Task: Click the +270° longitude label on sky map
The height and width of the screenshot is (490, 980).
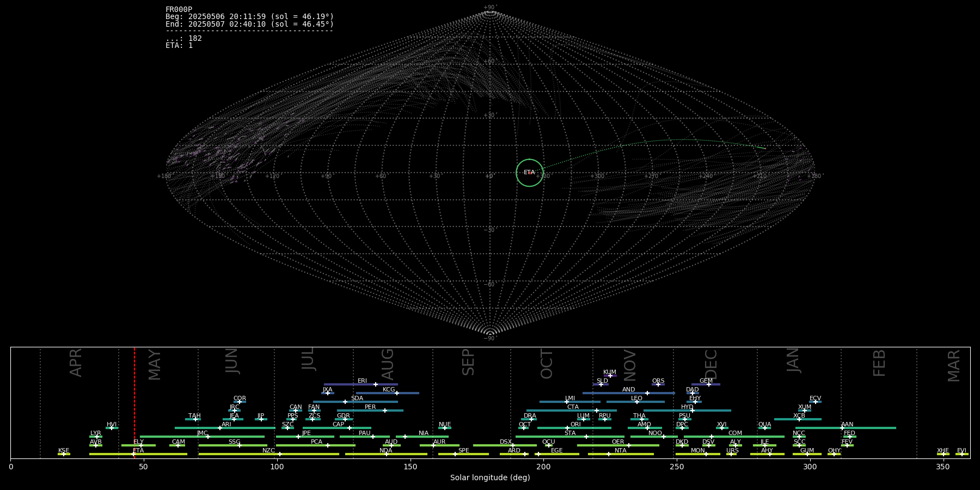Action: (x=651, y=176)
